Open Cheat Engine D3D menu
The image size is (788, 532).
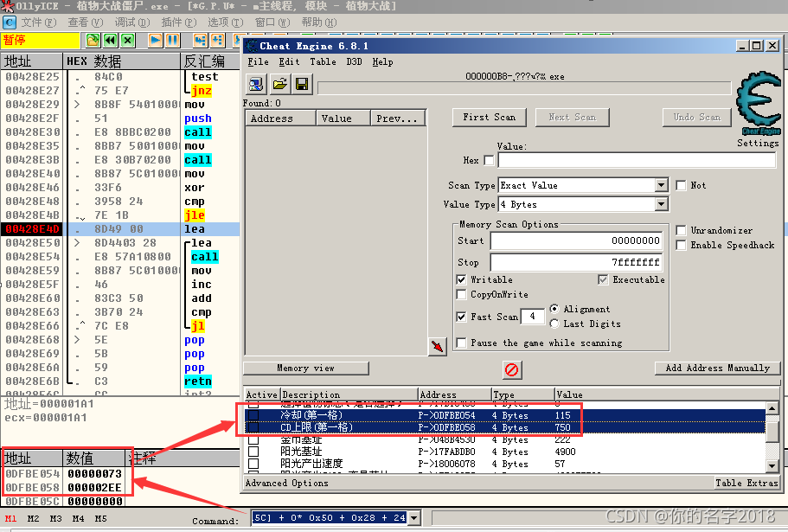click(x=354, y=61)
